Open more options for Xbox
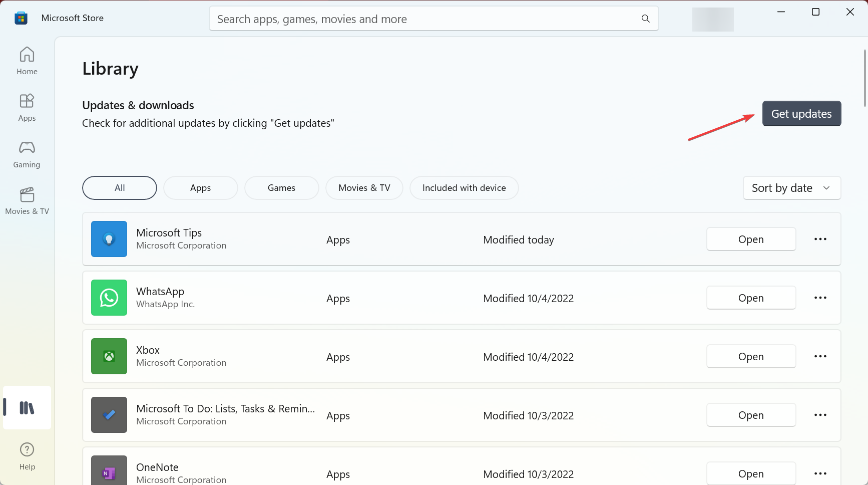Image resolution: width=868 pixels, height=485 pixels. (x=820, y=356)
